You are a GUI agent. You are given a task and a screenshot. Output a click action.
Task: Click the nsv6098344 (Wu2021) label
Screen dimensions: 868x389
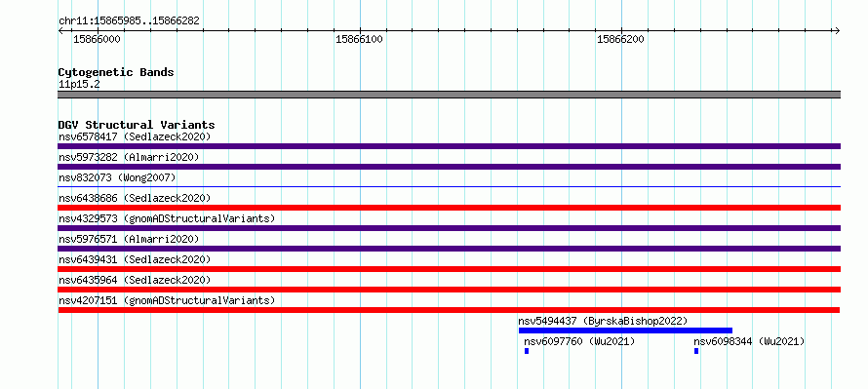pos(749,341)
